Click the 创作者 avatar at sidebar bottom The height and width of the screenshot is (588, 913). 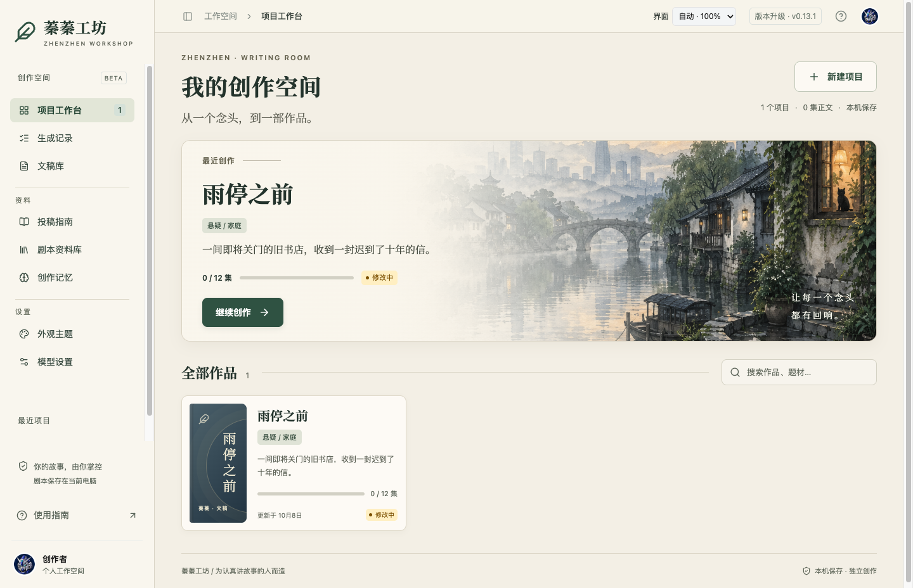[25, 564]
